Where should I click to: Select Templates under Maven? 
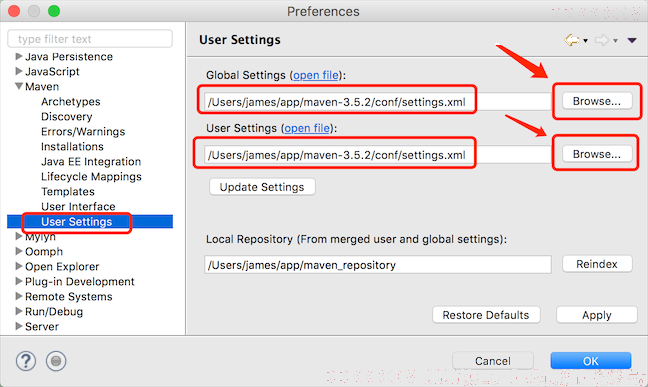(68, 191)
